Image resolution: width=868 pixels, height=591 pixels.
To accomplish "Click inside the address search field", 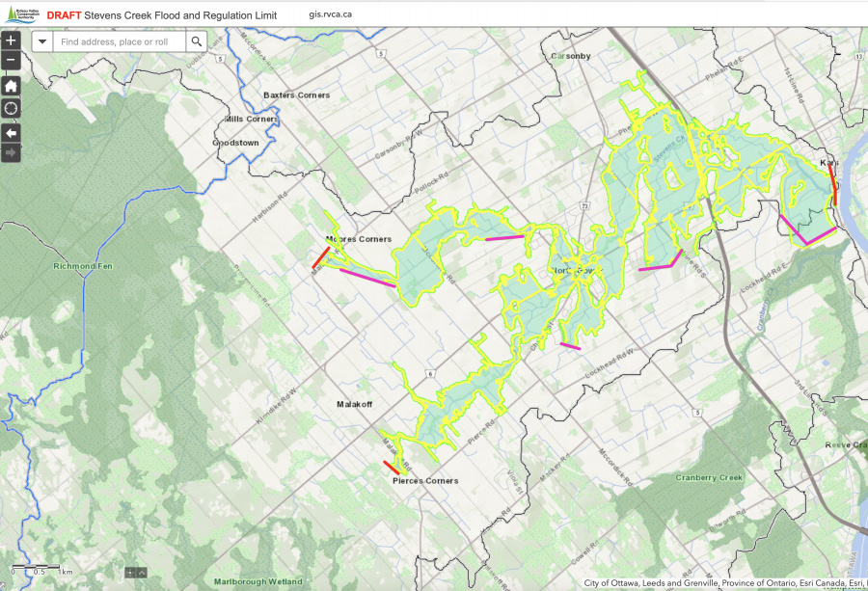I will [x=116, y=41].
